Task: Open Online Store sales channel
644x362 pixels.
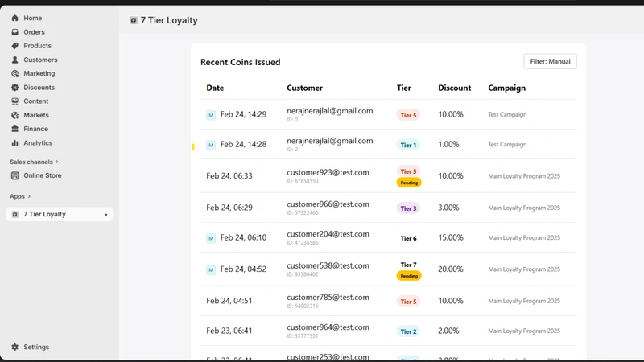Action: (43, 175)
